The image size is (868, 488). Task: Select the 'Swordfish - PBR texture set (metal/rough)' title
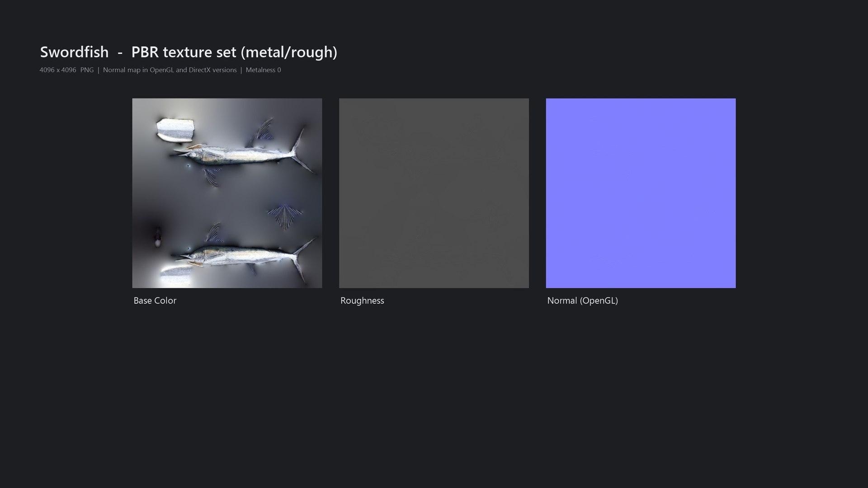(189, 52)
